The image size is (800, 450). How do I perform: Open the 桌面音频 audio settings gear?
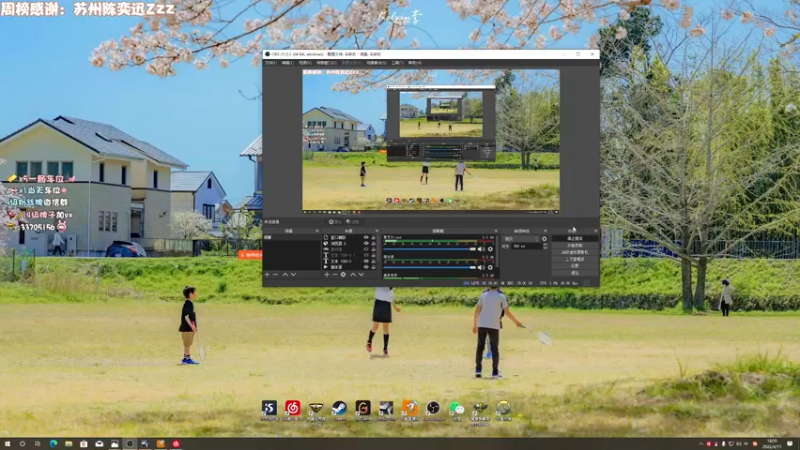pyautogui.click(x=490, y=267)
